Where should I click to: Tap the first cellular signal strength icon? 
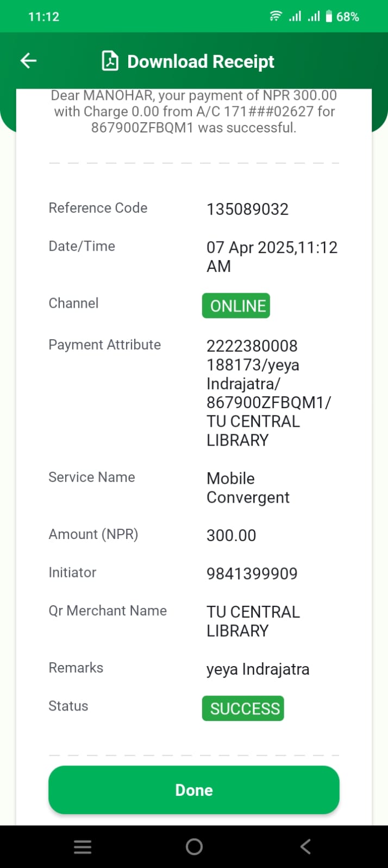pos(295,16)
